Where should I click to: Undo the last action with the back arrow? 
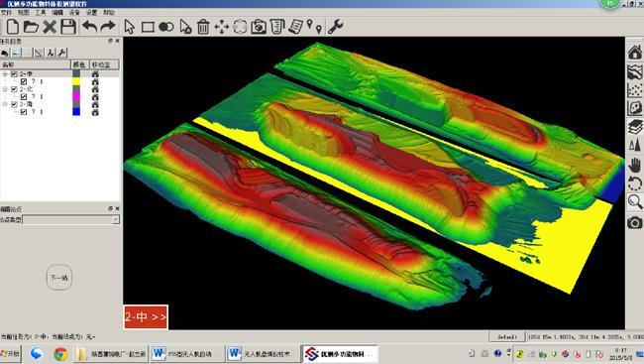(x=89, y=27)
